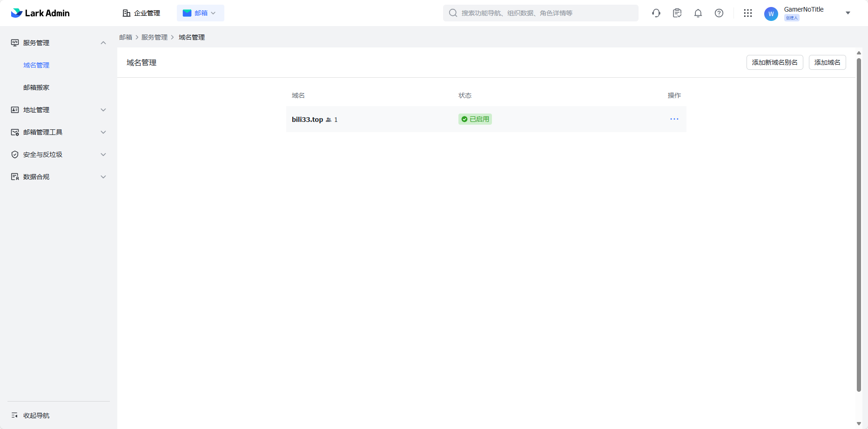Open the 邮箱 module dropdown

pos(201,13)
